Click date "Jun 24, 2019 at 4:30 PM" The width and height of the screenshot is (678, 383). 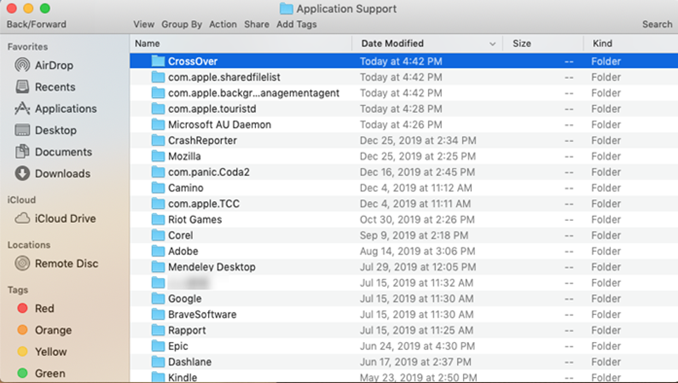pos(417,346)
